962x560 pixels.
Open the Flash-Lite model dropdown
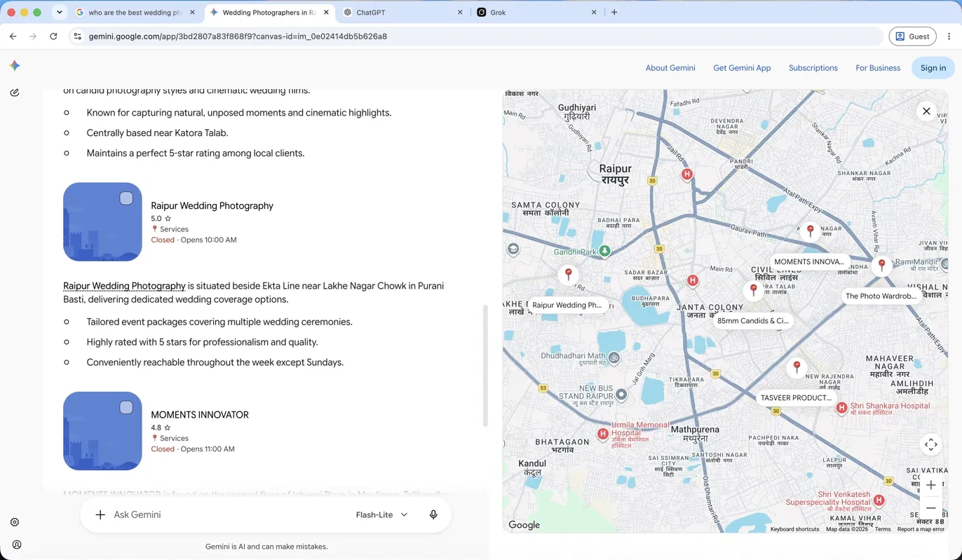pyautogui.click(x=381, y=514)
